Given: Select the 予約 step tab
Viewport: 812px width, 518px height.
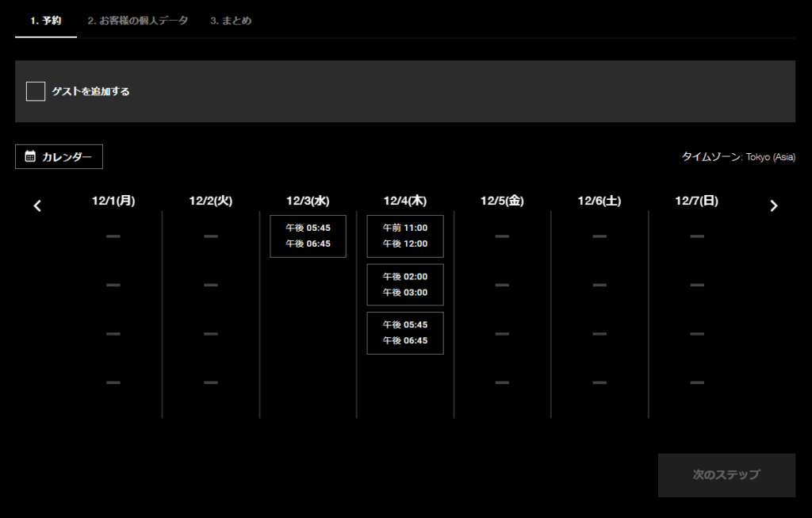Looking at the screenshot, I should pyautogui.click(x=46, y=21).
